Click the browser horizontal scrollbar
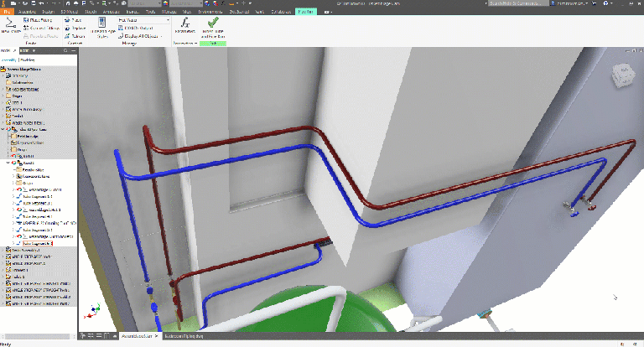This screenshot has height=347, width=644. point(37,336)
